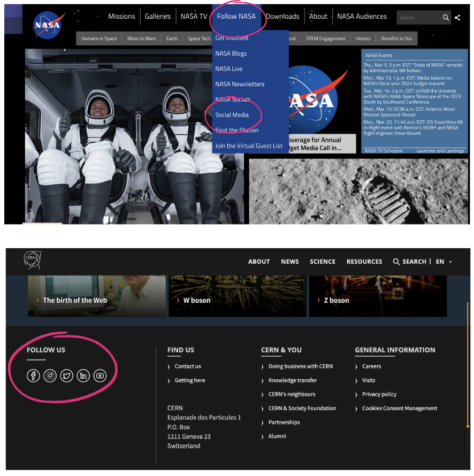Click the CERN search magnifier icon
474x476 pixels.
point(396,262)
